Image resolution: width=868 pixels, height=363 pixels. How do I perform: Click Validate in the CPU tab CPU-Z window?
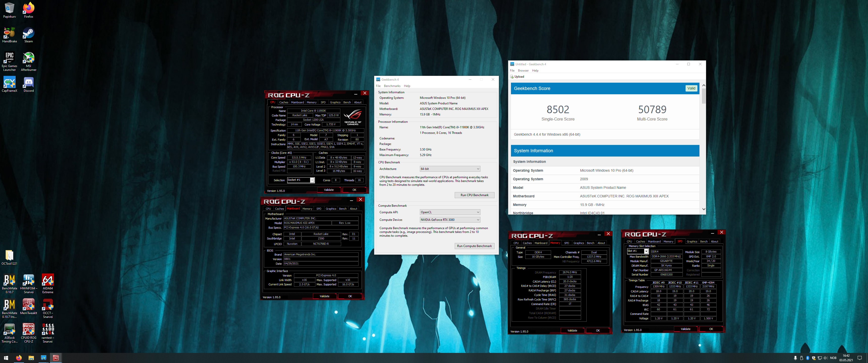329,190
